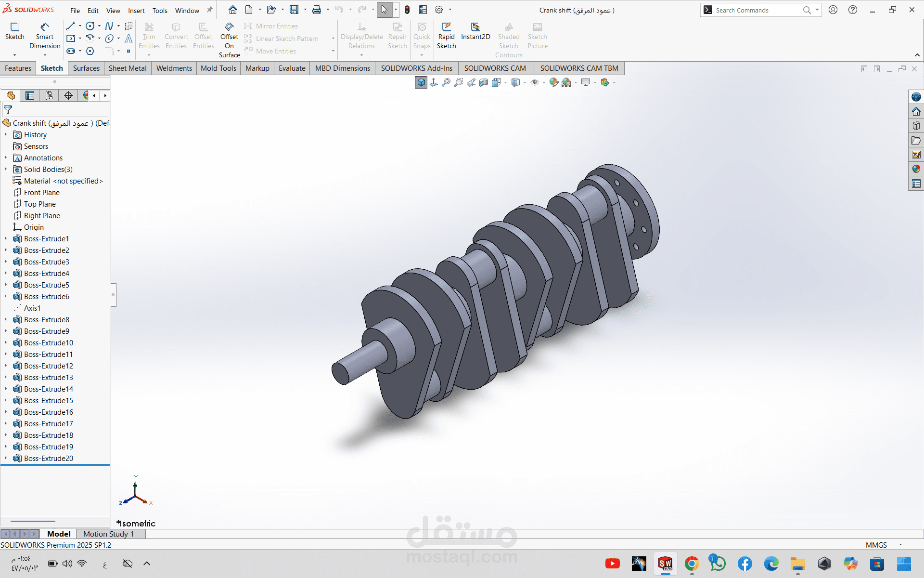Select the Polygon sketch tool
The image size is (924, 578).
[x=90, y=51]
